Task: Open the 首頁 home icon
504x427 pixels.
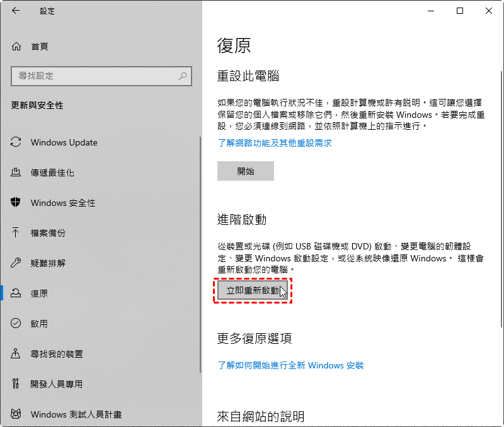Action: (x=16, y=47)
